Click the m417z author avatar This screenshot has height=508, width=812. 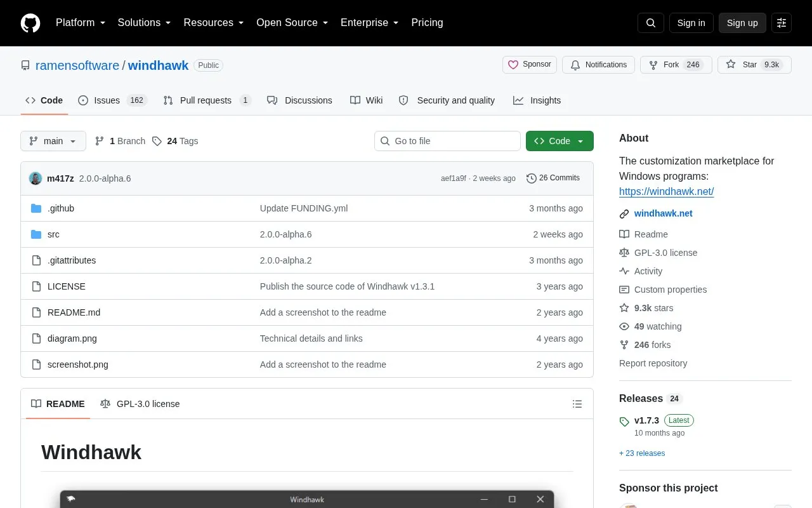[36, 178]
